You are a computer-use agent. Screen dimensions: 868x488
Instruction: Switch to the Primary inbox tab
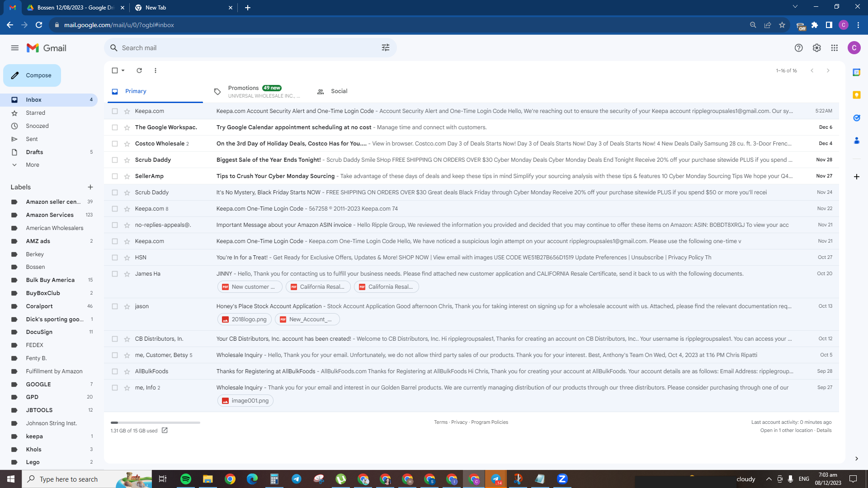[x=155, y=91]
